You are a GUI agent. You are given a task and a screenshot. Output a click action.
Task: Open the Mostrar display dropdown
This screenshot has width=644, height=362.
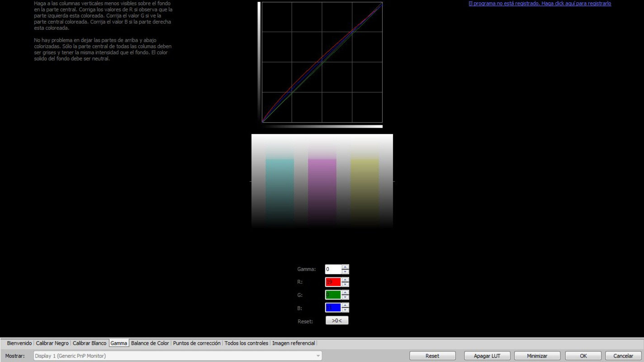178,356
